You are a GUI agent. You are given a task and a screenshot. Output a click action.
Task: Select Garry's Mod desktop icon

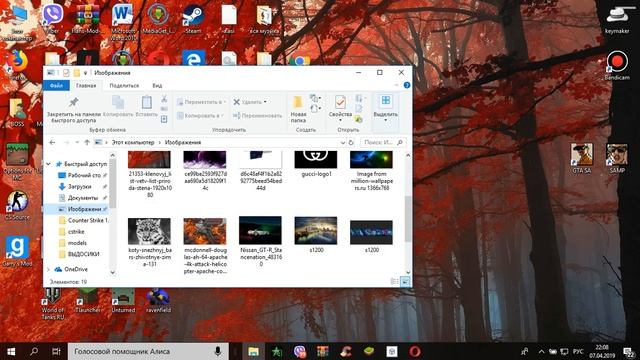[x=17, y=251]
